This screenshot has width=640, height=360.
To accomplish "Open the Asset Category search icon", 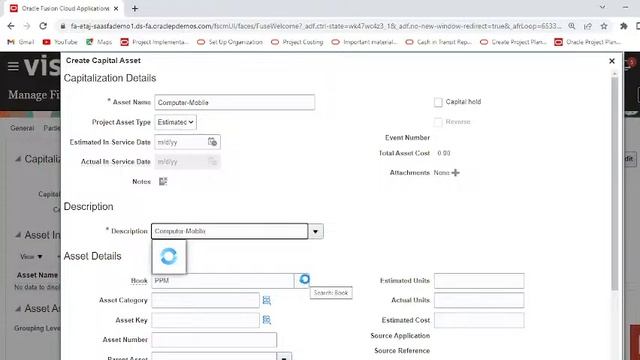I will click(267, 300).
